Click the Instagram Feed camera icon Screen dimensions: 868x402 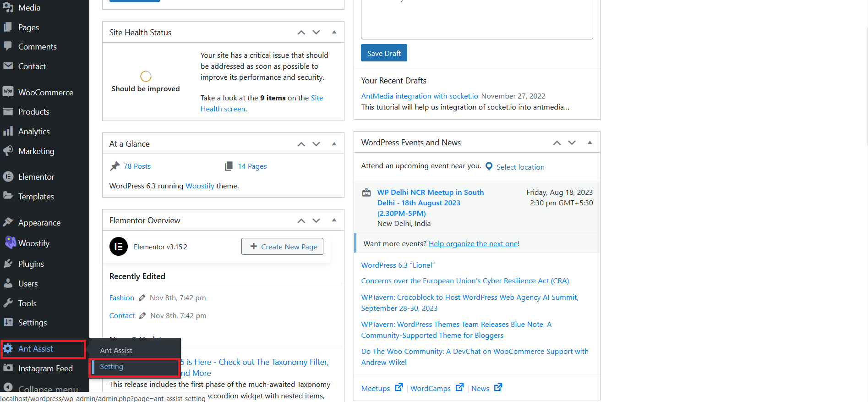(x=8, y=368)
